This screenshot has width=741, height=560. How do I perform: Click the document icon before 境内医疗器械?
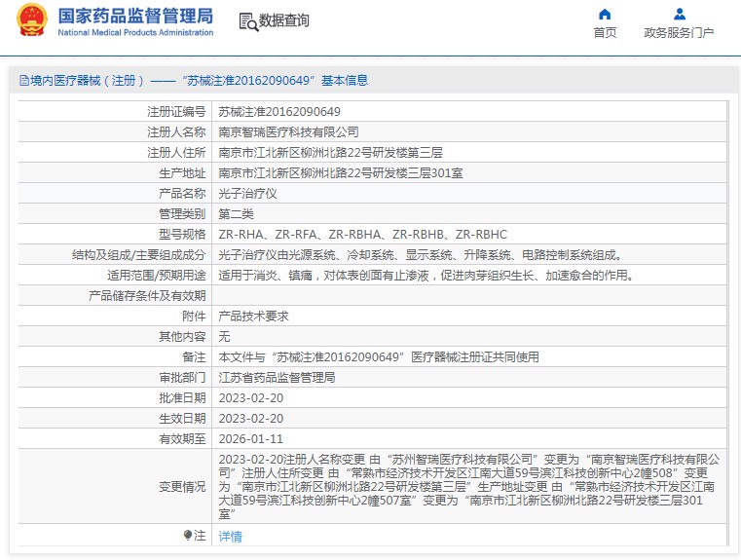[x=23, y=80]
